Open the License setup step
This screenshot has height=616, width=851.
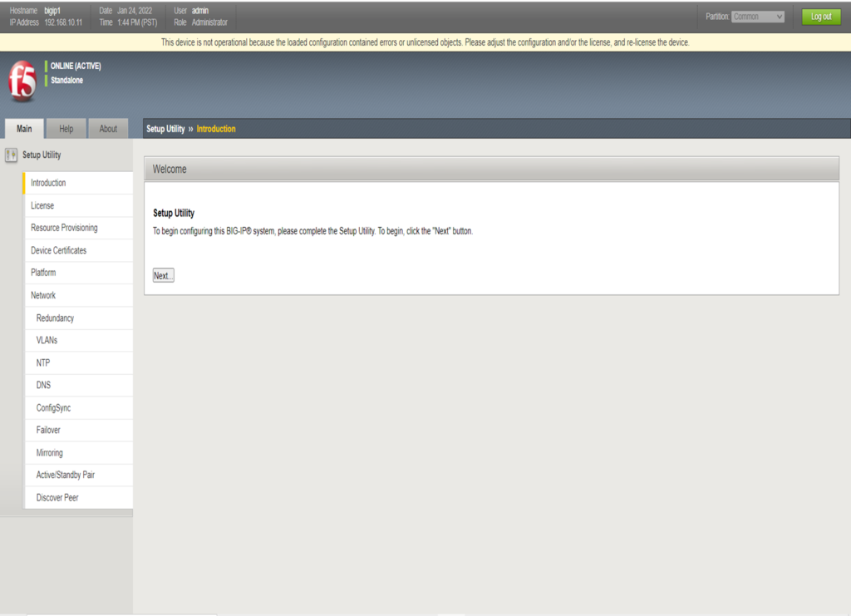[42, 205]
